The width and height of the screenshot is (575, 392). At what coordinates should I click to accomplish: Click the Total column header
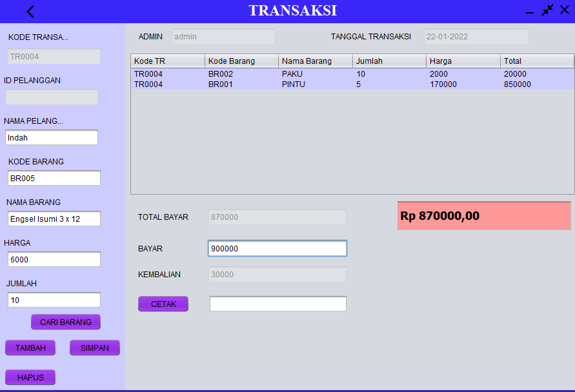point(536,61)
